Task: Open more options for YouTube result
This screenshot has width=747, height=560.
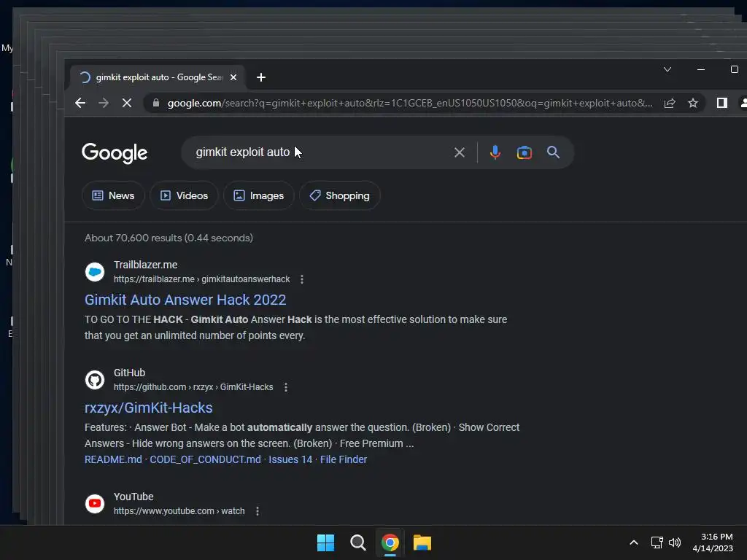Action: point(258,511)
